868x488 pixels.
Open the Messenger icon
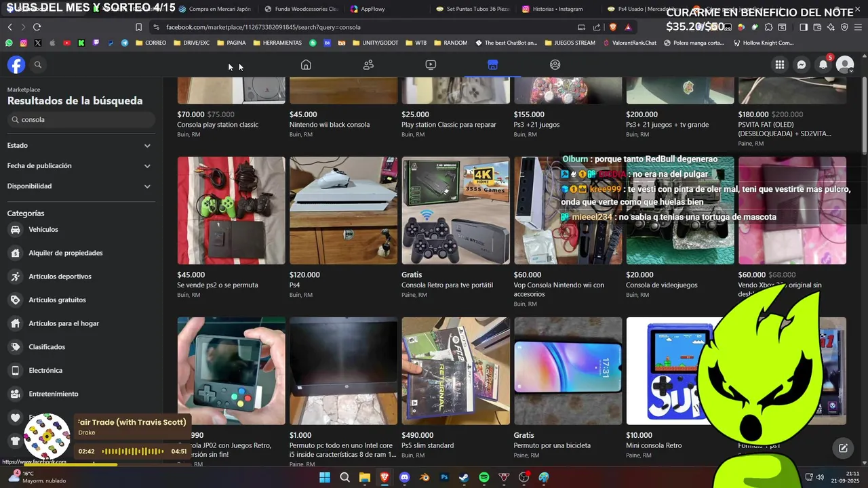click(x=802, y=64)
